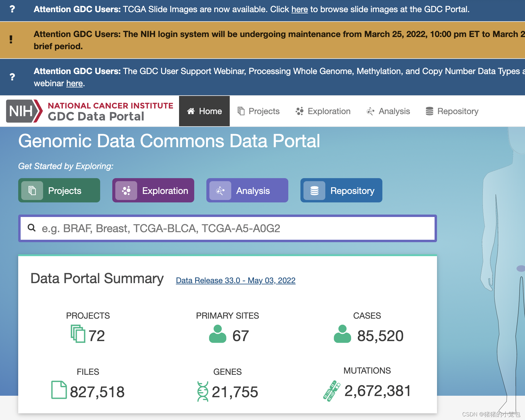This screenshot has width=525, height=420.
Task: Click the green Projects button
Action: tap(59, 190)
